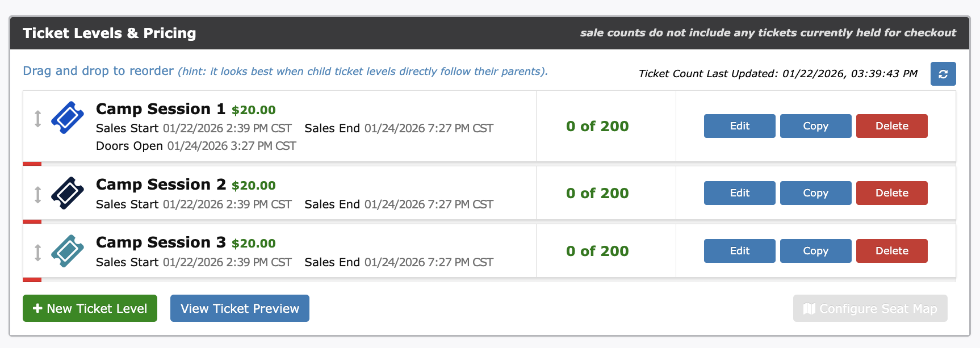Copy the Camp Session 3 ticket level
Screen dimensions: 980x348
coord(815,251)
